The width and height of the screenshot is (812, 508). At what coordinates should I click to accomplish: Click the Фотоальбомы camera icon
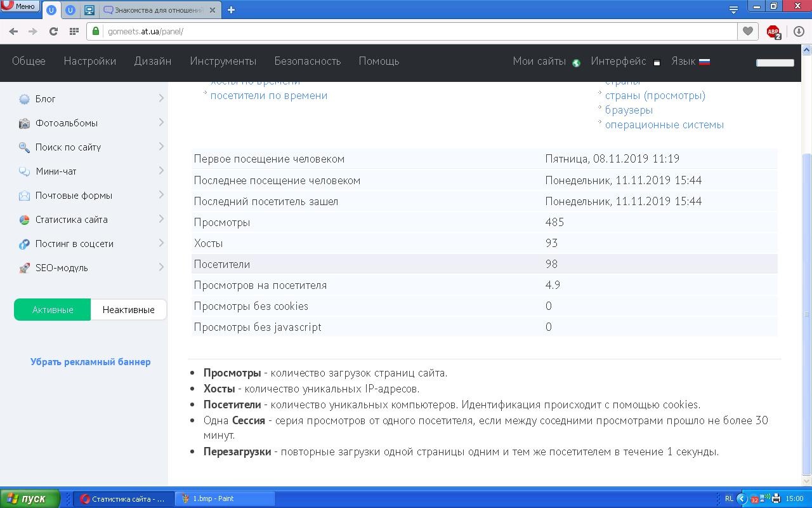(x=24, y=123)
